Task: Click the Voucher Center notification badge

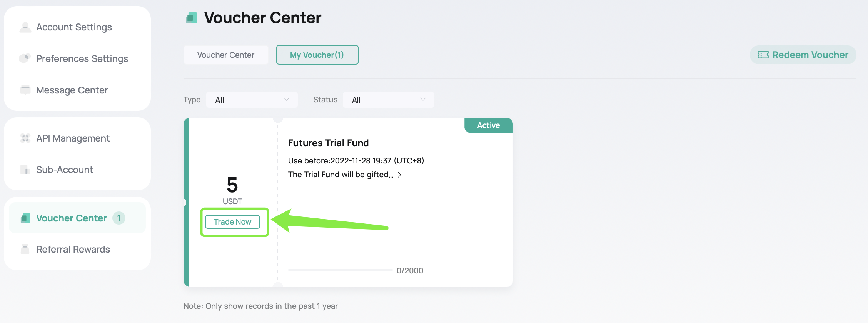Action: pos(119,218)
